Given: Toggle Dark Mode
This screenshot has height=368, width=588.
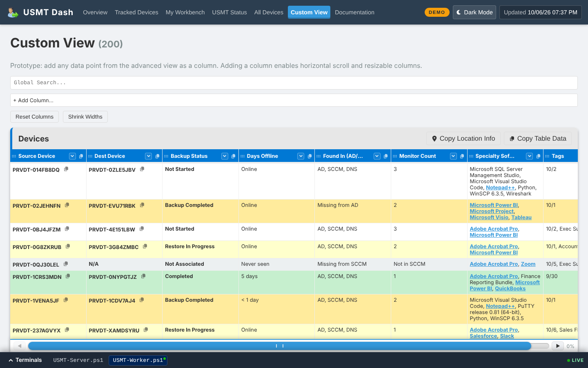Looking at the screenshot, I should 474,12.
